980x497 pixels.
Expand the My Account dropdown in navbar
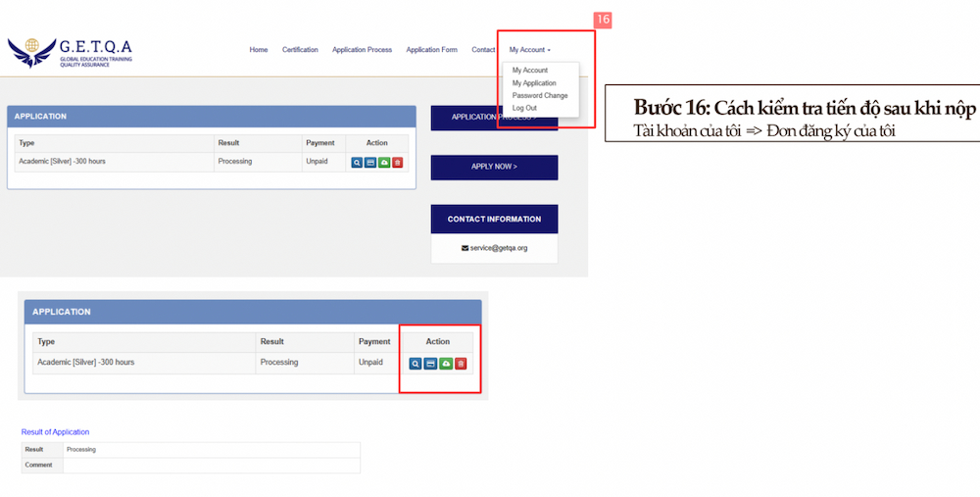(x=529, y=50)
